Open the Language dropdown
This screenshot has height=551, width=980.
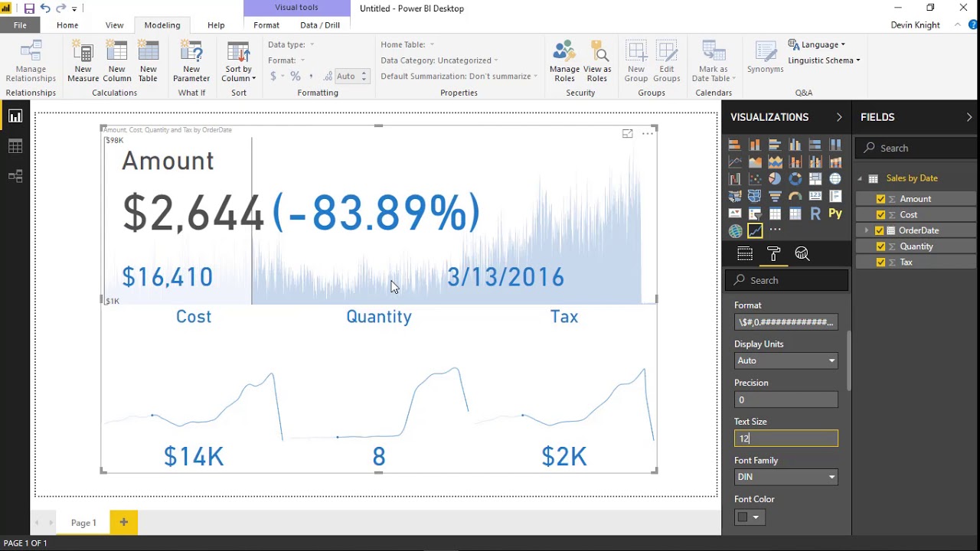click(x=817, y=44)
